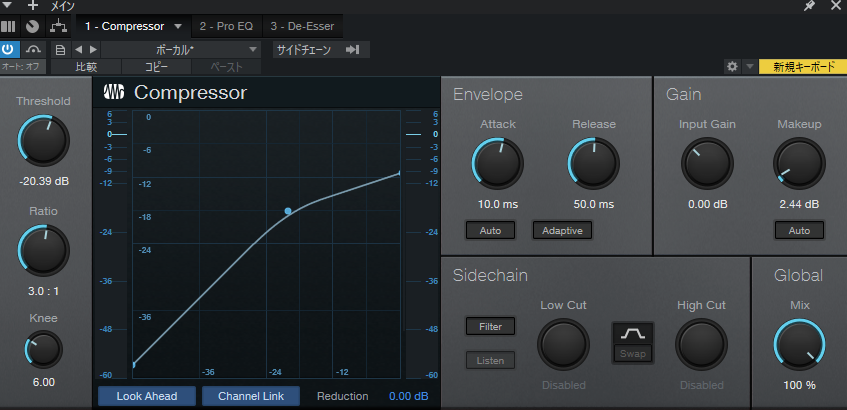Expand the dropdown next to gear icon
The height and width of the screenshot is (410, 847).
(749, 66)
